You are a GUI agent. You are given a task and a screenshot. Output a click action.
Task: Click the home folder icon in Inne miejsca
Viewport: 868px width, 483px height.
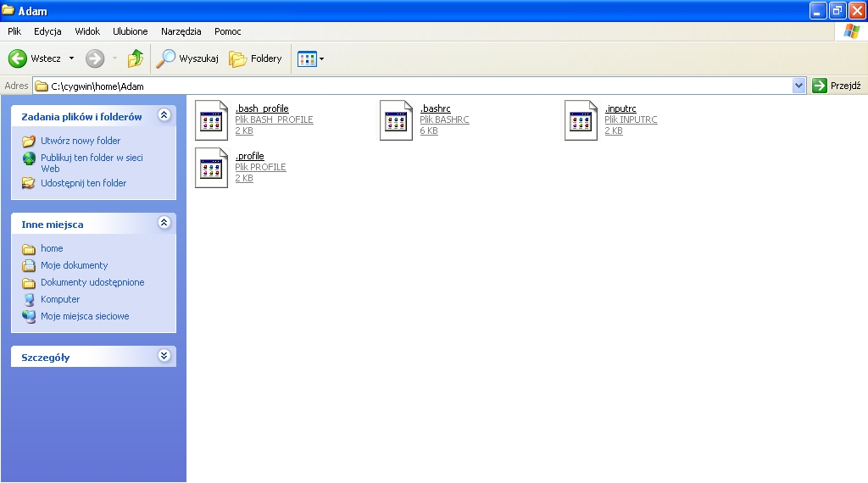[x=29, y=249]
